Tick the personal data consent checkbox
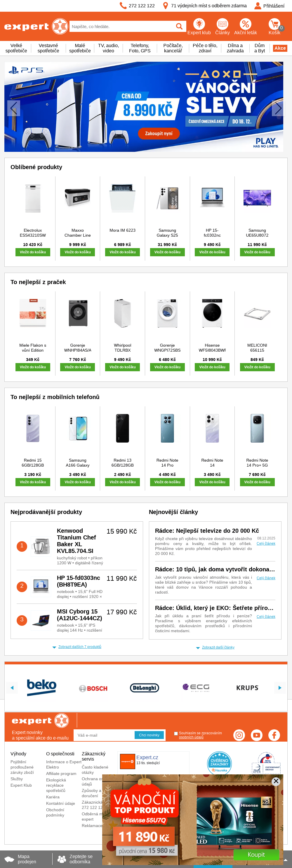Screen dimensions: 292x868 pos(176,733)
